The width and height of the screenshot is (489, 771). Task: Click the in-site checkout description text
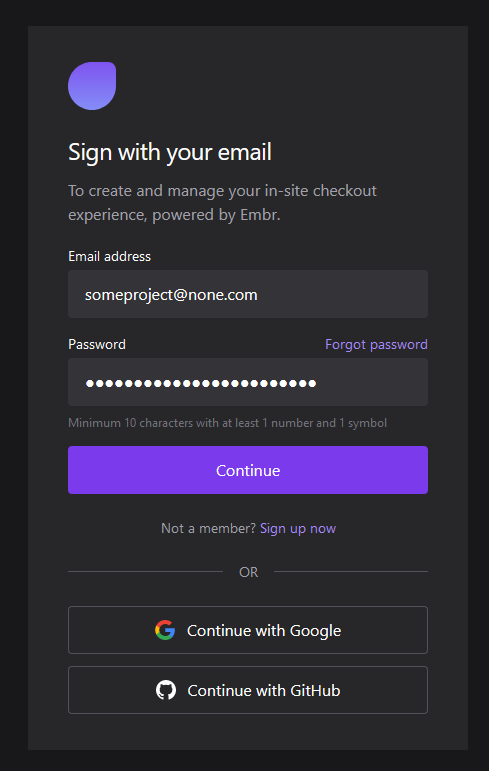pyautogui.click(x=222, y=203)
